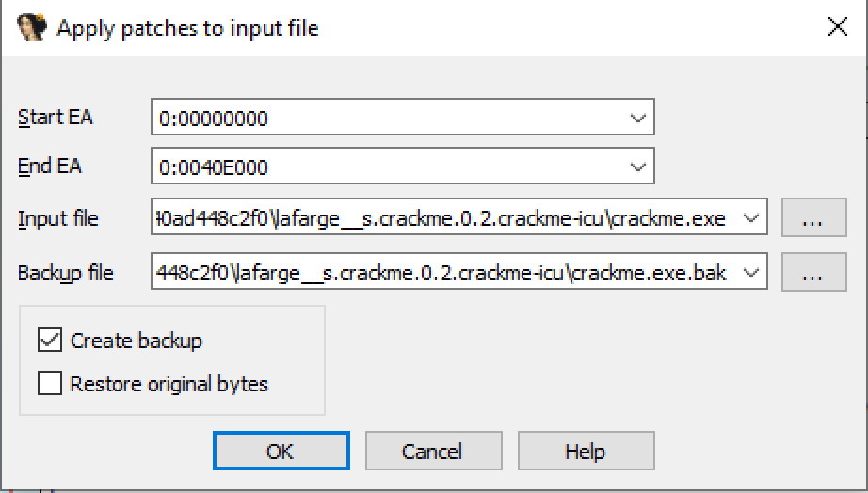The image size is (868, 493).
Task: Toggle the Create backup checkbox
Action: coord(48,340)
